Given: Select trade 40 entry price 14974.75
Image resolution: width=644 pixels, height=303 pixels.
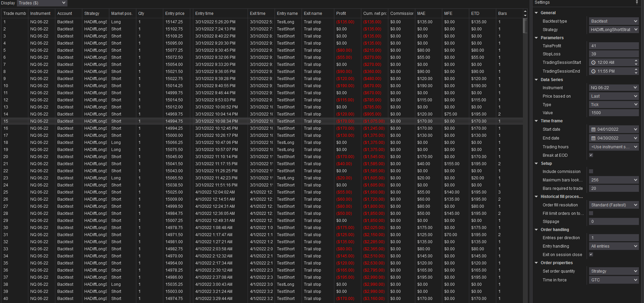Looking at the screenshot, I should pos(174,299).
